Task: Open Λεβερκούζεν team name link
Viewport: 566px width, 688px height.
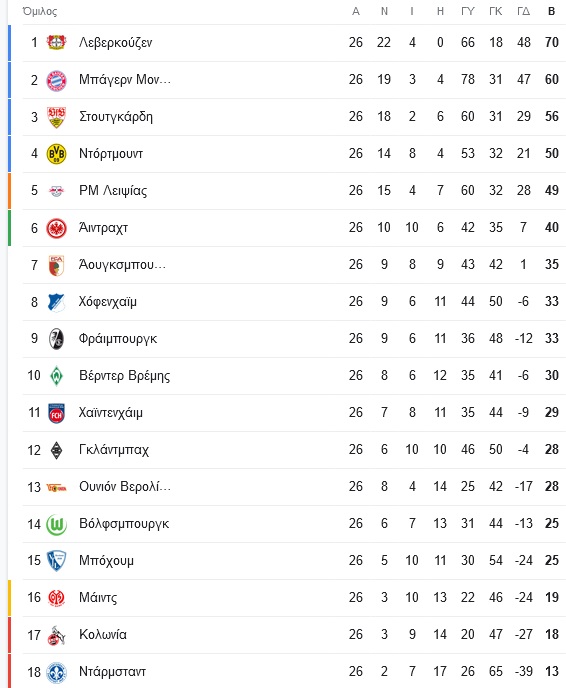Action: 115,43
